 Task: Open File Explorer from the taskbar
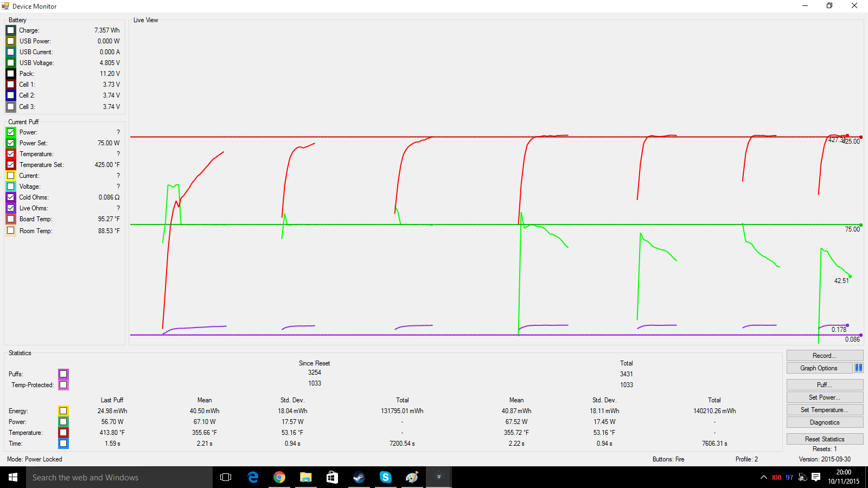click(x=306, y=477)
